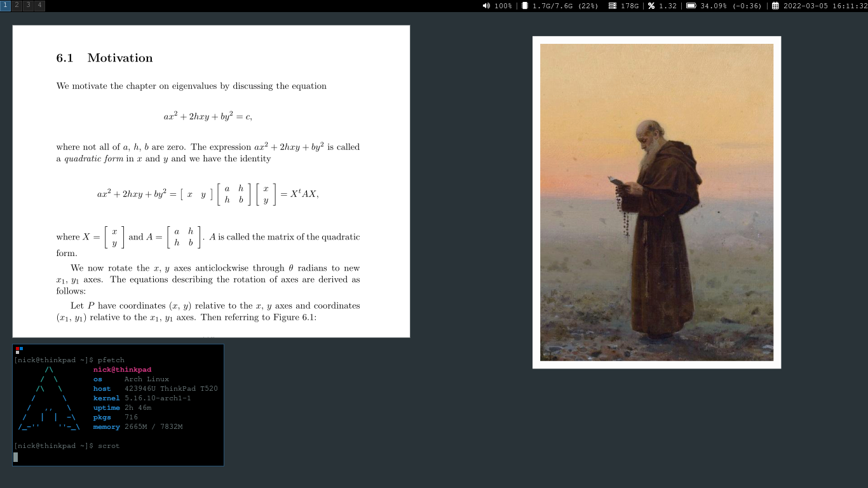Click the "6.1 Motivation" heading in PDF

[x=104, y=58]
